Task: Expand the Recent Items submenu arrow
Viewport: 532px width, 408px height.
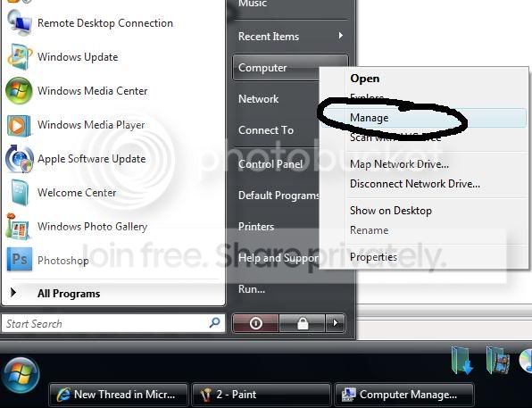Action: tap(340, 36)
